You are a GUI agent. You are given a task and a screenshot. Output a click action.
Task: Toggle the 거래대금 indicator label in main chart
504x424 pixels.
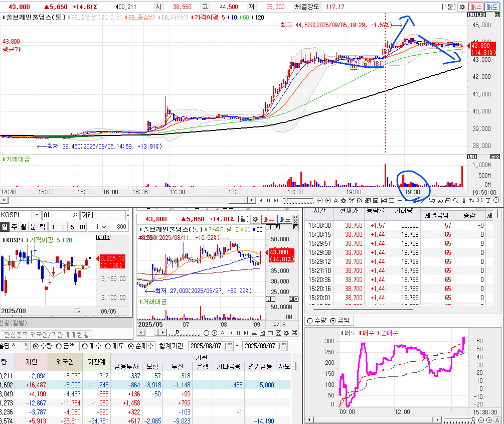click(x=17, y=159)
